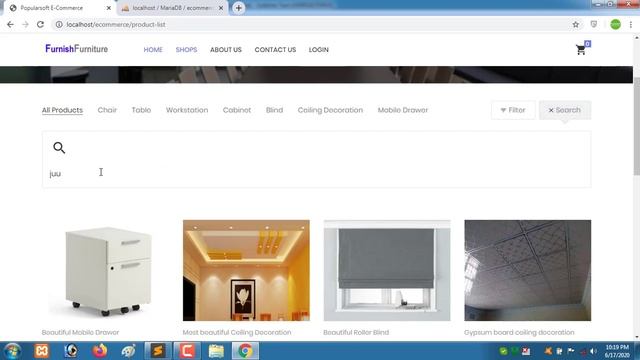Click the volume speaker tray icon
This screenshot has height=360, width=640.
click(x=593, y=351)
